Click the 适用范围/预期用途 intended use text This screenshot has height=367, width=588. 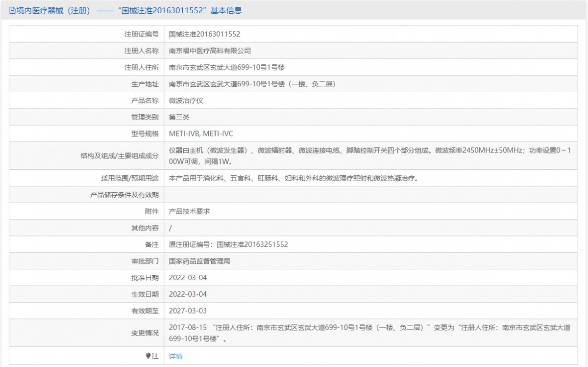coord(293,179)
